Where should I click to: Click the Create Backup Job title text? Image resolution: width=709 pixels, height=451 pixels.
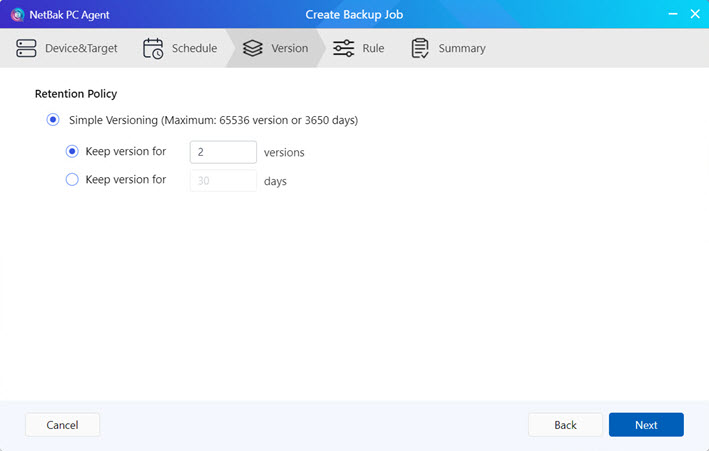pos(354,15)
